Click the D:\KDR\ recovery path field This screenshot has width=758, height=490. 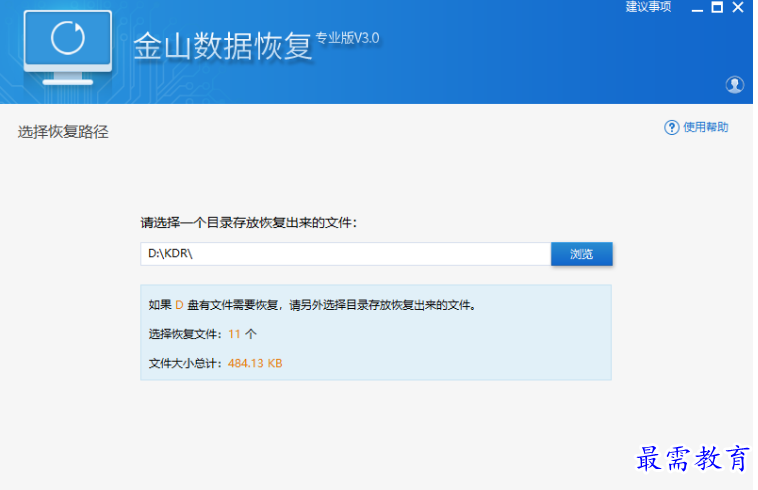[x=346, y=254]
